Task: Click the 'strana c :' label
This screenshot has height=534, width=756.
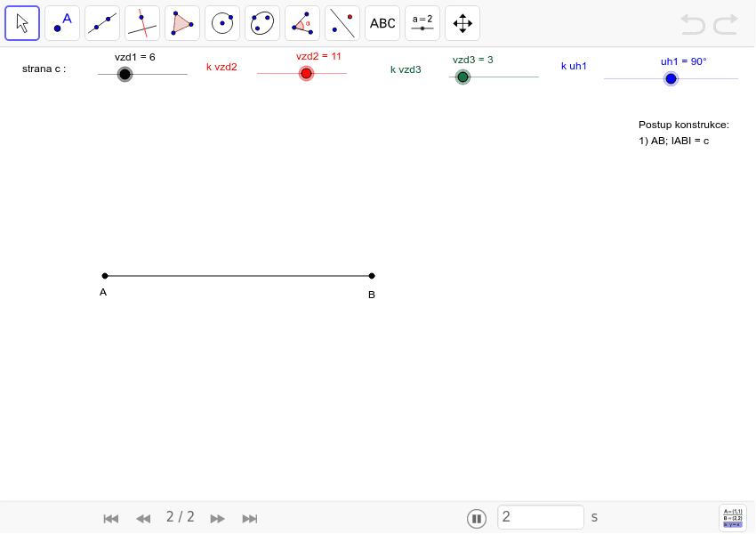Action: pyautogui.click(x=44, y=69)
